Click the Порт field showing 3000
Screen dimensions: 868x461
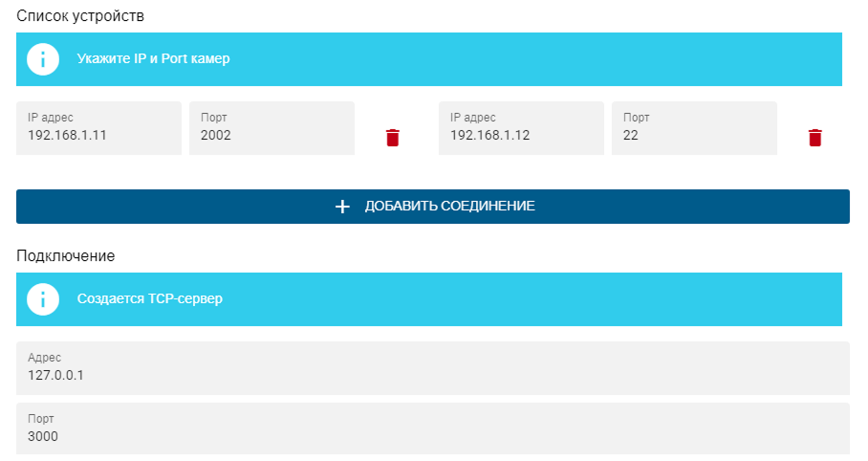point(432,435)
